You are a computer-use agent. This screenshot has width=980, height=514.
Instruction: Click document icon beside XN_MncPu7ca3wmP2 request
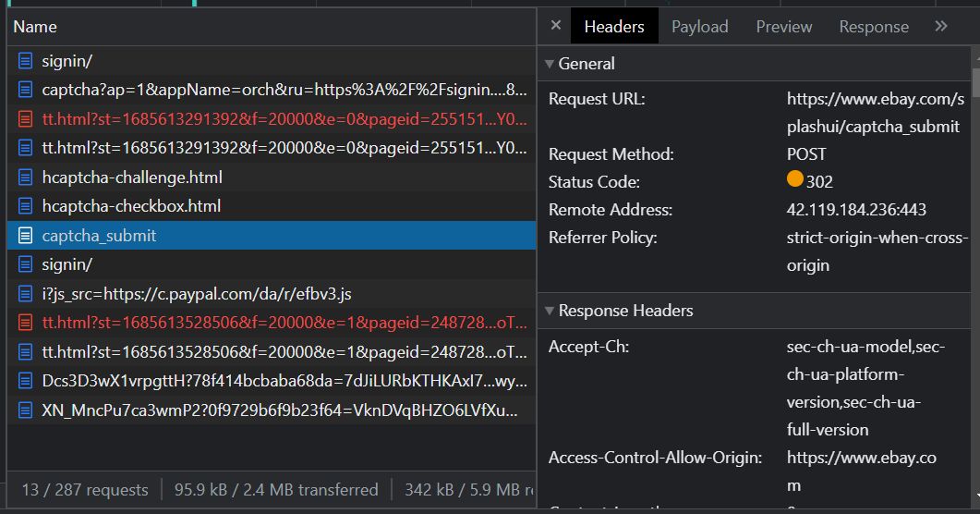point(25,410)
